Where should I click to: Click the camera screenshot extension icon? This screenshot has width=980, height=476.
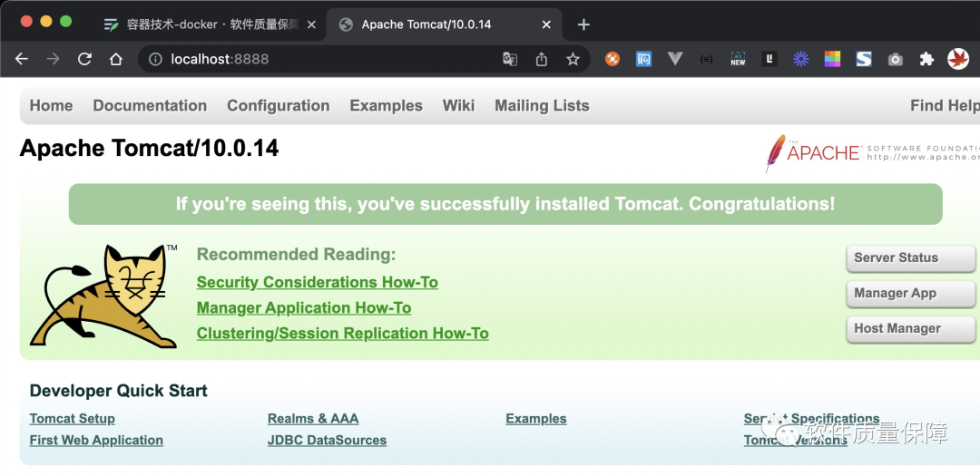[896, 60]
